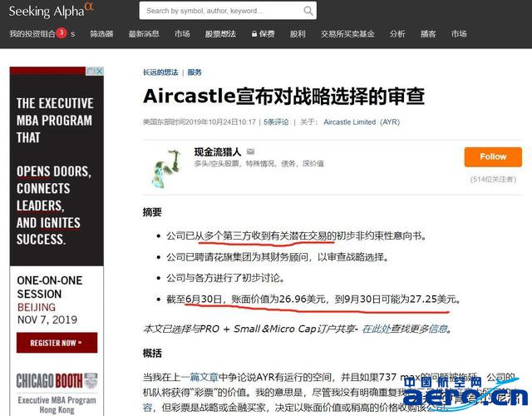Screen dimensions: 532x416
Task: Click the 概括 heading
Action: [152, 353]
